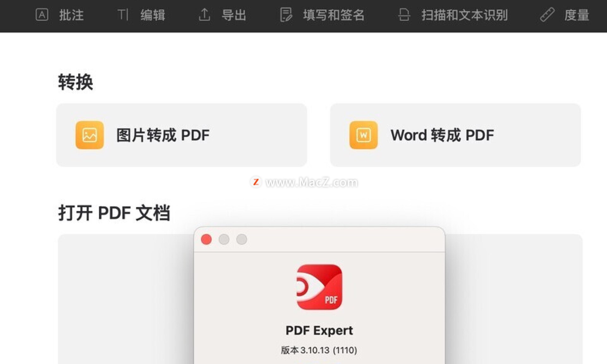Open the 批注 tab label

click(x=71, y=15)
